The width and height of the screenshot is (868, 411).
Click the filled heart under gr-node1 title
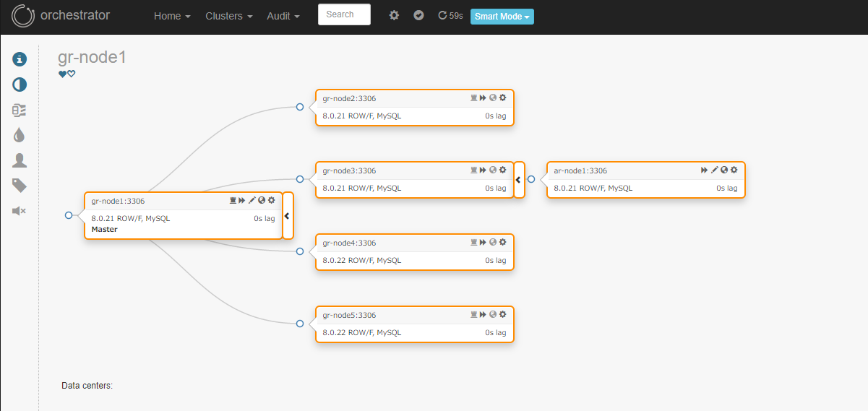click(63, 74)
